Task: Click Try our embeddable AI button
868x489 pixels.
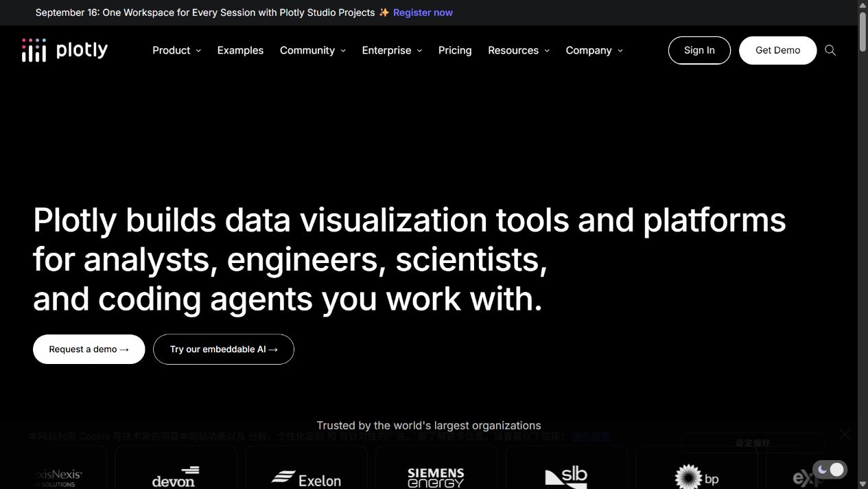Action: pyautogui.click(x=224, y=349)
